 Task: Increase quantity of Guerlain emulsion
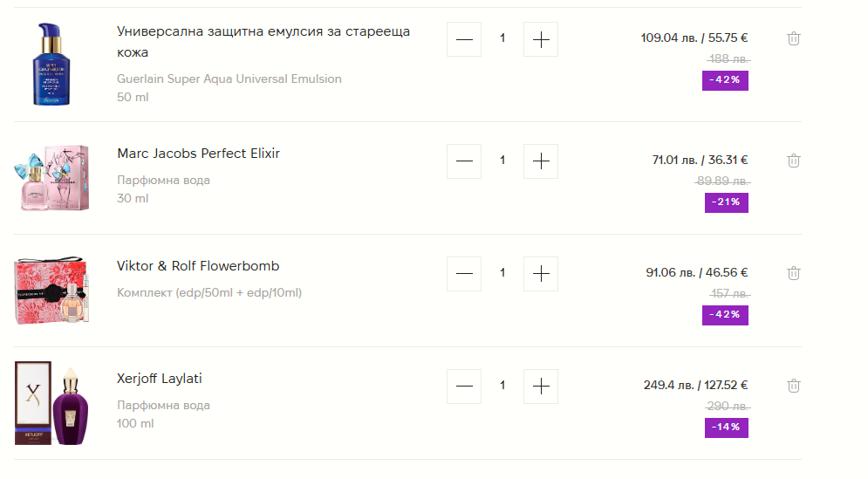541,39
